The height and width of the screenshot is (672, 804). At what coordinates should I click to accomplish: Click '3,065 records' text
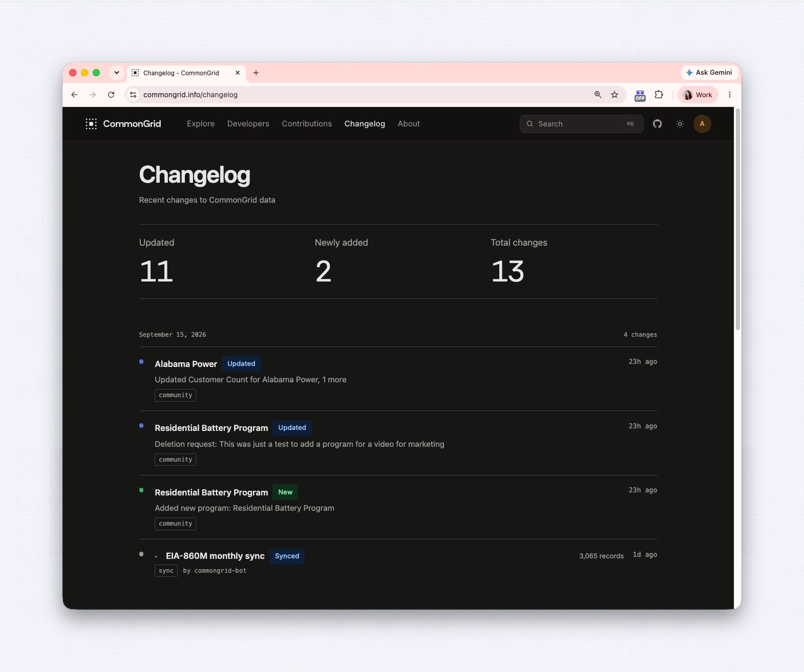[x=601, y=556]
